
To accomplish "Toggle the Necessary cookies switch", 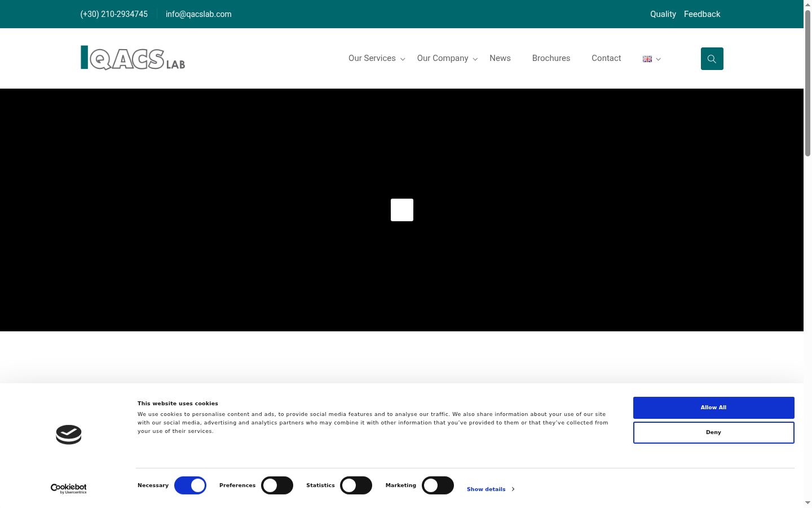I will (x=190, y=485).
